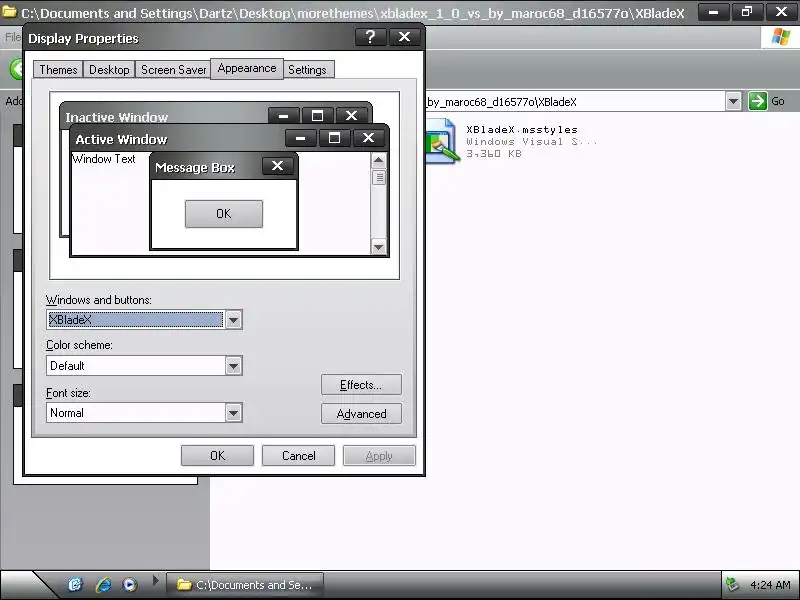Launch Internet Explorer from quick launch
This screenshot has width=800, height=600.
pyautogui.click(x=104, y=585)
